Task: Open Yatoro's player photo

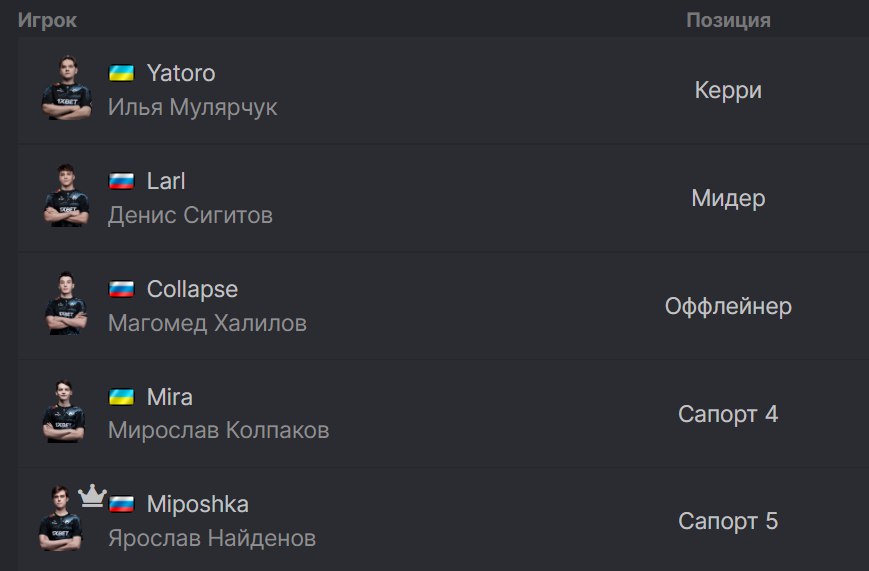Action: 67,88
